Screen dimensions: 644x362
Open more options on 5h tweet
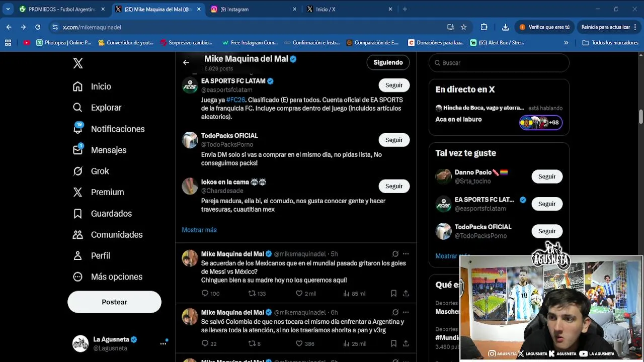click(406, 254)
